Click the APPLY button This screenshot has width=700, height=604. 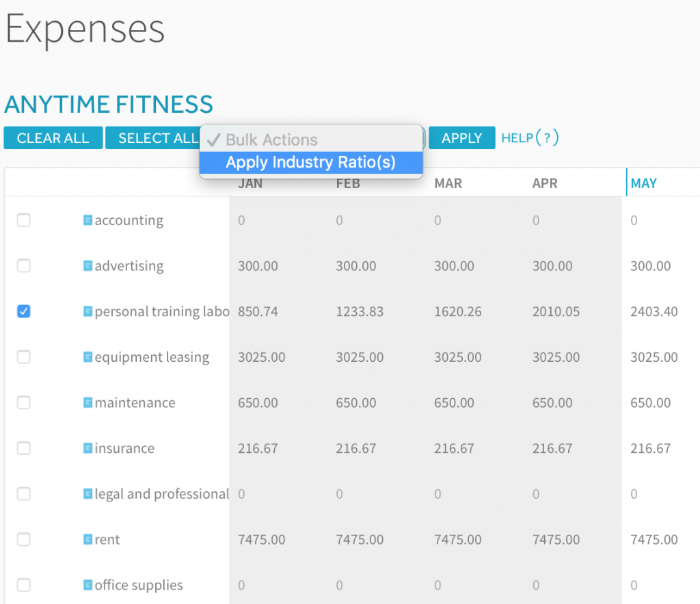click(461, 138)
